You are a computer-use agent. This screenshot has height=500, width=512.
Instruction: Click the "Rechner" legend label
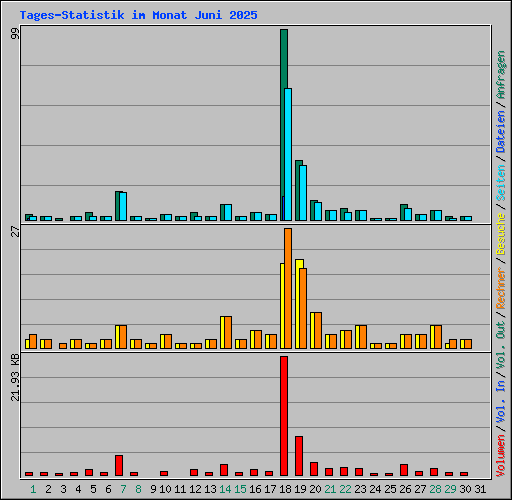(501, 288)
